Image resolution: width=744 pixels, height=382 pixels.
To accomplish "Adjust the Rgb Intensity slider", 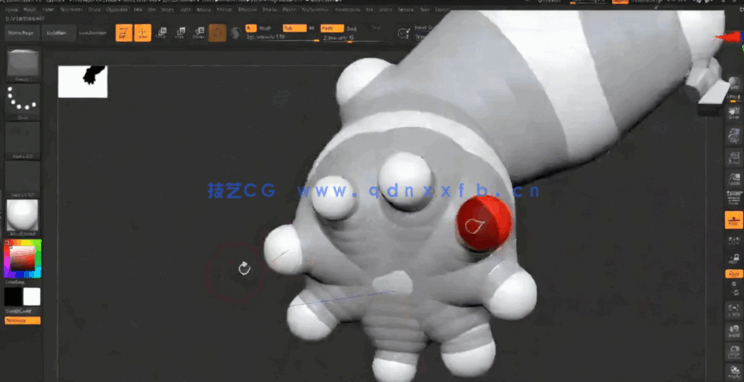I will tap(282, 37).
